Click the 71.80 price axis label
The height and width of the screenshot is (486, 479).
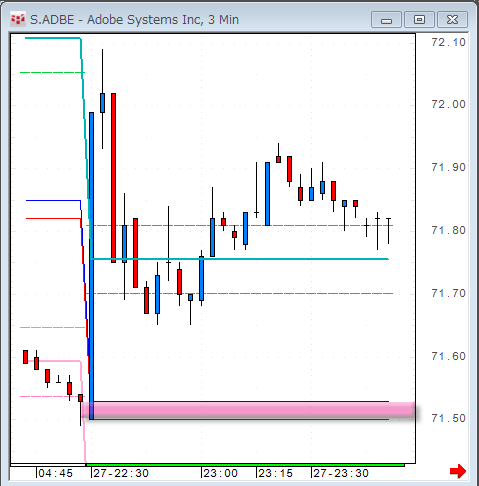[448, 230]
